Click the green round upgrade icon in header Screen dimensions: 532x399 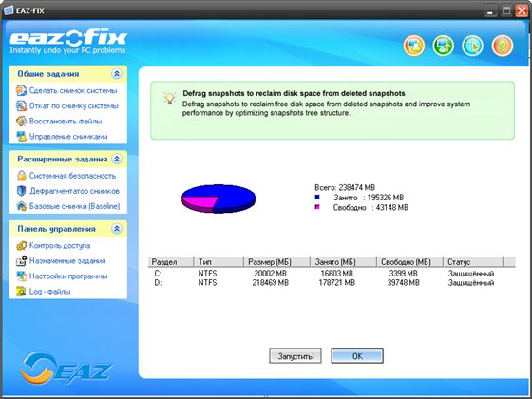[443, 46]
